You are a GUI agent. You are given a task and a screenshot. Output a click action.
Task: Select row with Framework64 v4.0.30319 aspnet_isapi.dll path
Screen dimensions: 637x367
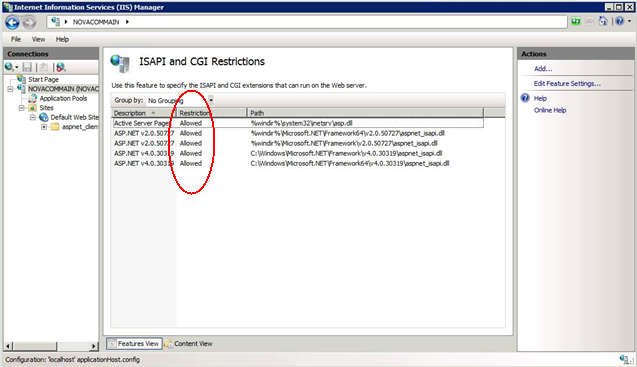[298, 163]
